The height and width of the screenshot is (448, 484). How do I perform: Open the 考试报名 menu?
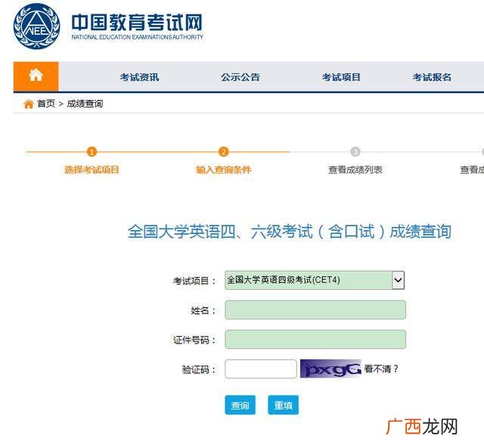tap(432, 77)
